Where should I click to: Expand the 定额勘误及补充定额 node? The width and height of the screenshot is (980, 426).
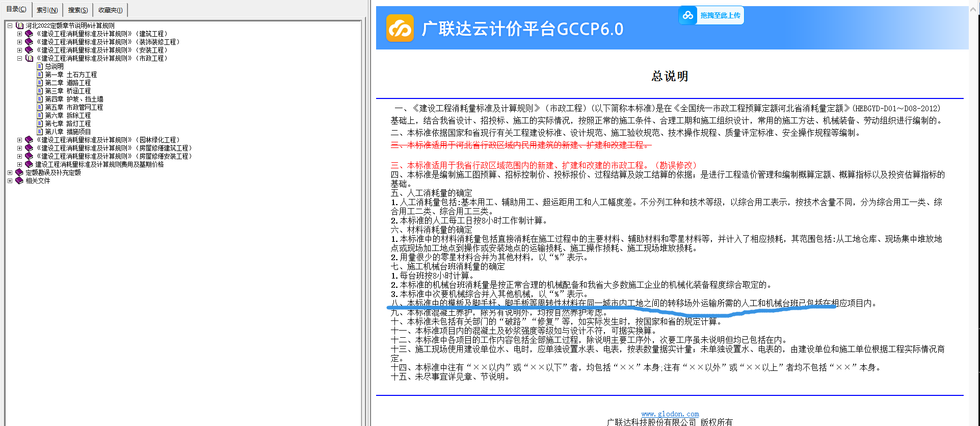[10, 172]
